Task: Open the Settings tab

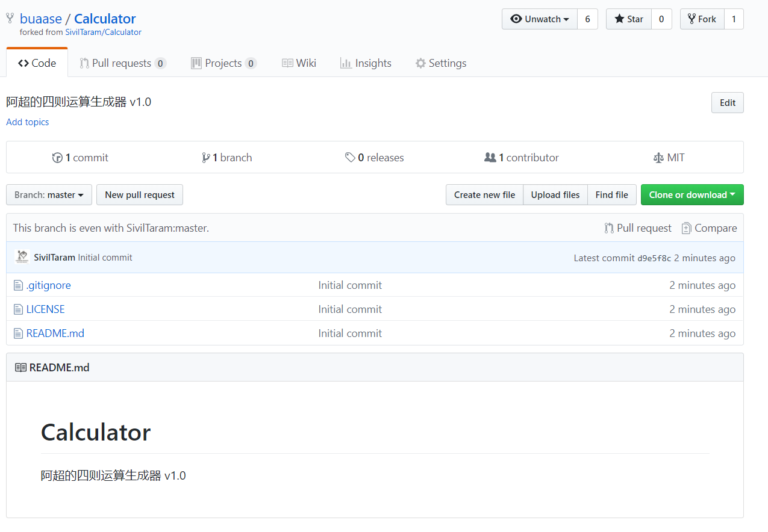Action: pyautogui.click(x=441, y=63)
